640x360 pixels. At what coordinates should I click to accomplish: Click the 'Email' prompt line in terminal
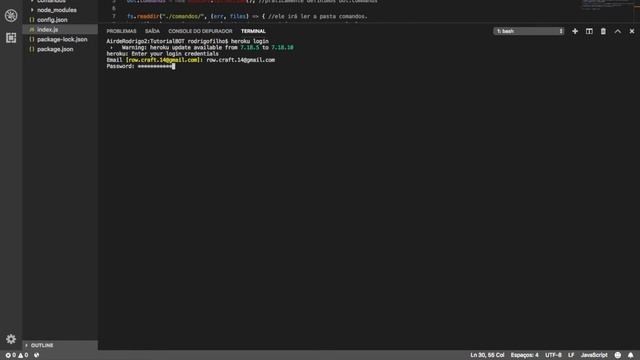coord(191,60)
